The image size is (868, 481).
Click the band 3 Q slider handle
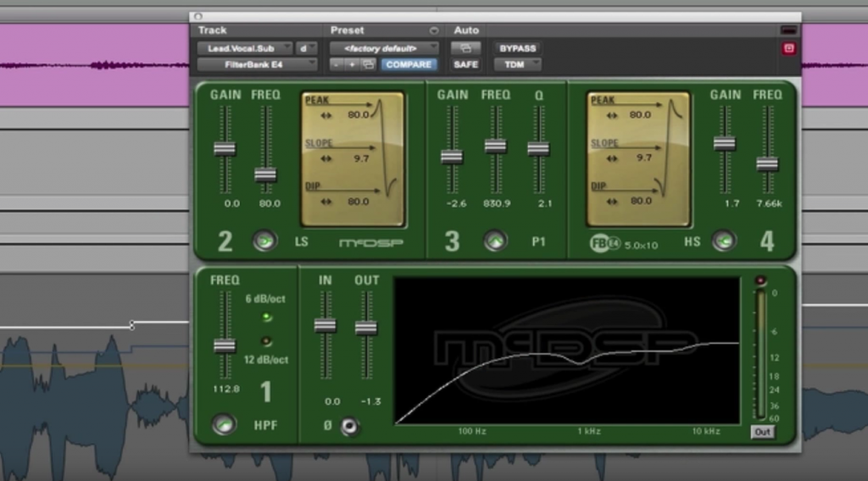click(x=538, y=148)
